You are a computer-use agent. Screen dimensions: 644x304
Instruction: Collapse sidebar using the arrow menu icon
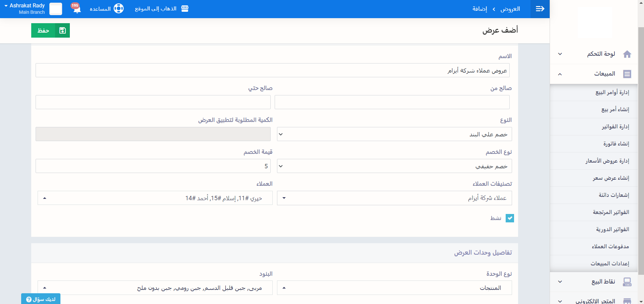pyautogui.click(x=540, y=9)
